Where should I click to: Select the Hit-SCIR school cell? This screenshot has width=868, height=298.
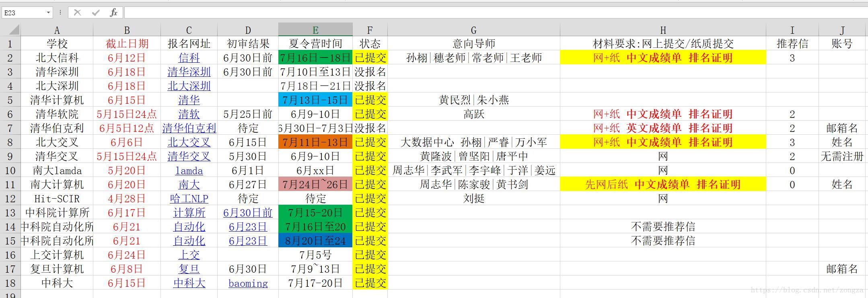pyautogui.click(x=57, y=199)
